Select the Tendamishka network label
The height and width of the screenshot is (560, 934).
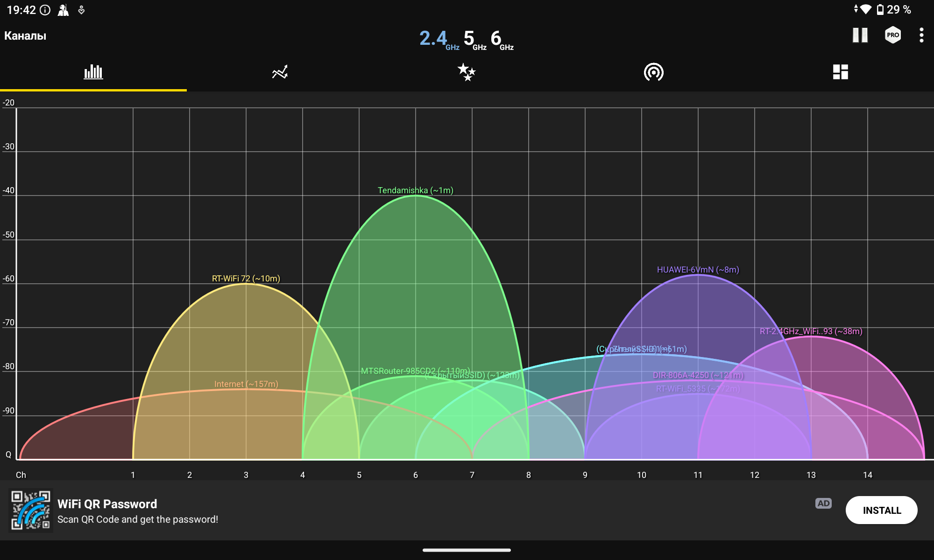pos(415,190)
